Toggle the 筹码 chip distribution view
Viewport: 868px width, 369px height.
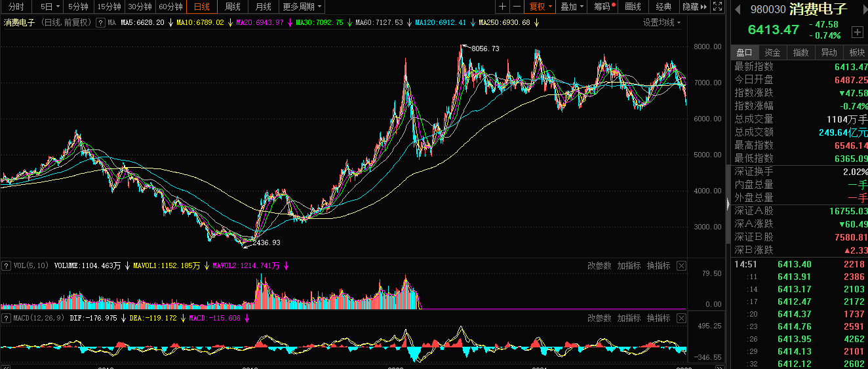604,7
